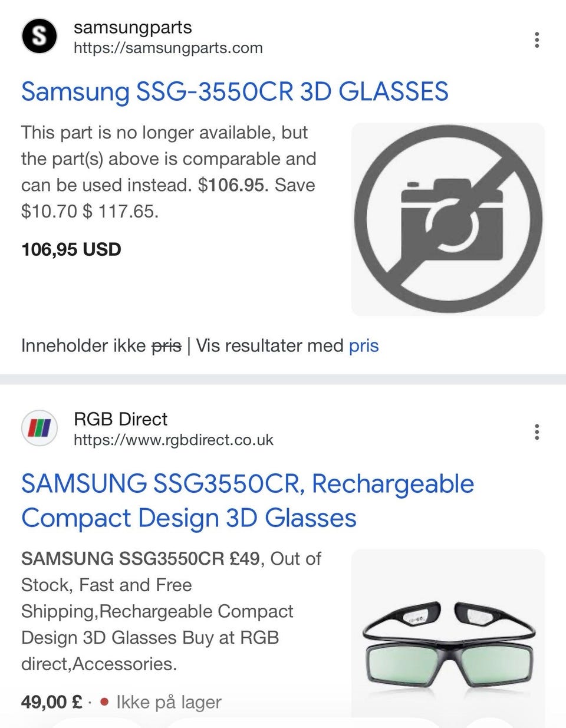Click the samsungparts black S favicon

39,36
